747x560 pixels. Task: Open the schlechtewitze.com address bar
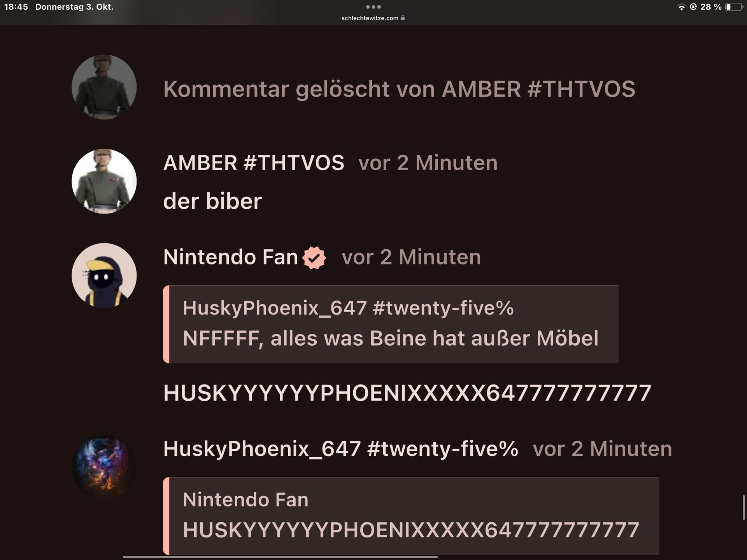click(373, 18)
